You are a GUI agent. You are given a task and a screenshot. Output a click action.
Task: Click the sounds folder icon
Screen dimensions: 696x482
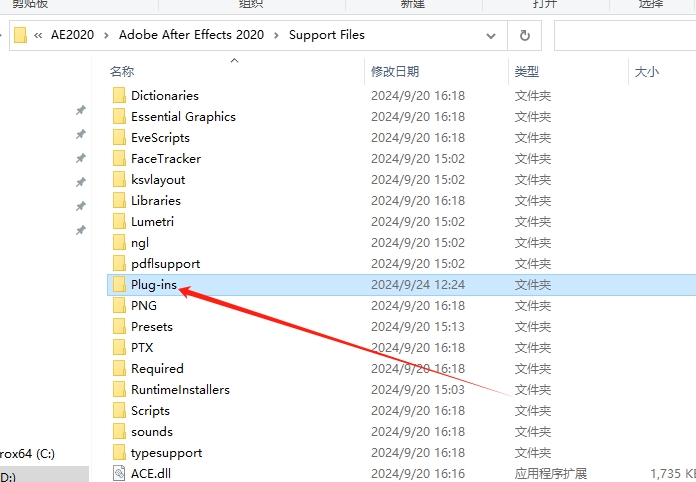coord(119,431)
